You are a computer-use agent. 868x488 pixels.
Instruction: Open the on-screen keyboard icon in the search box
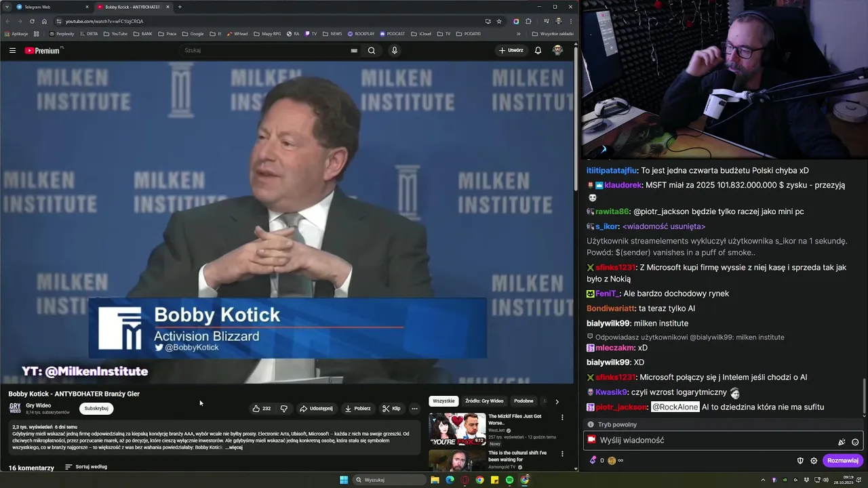(x=354, y=50)
